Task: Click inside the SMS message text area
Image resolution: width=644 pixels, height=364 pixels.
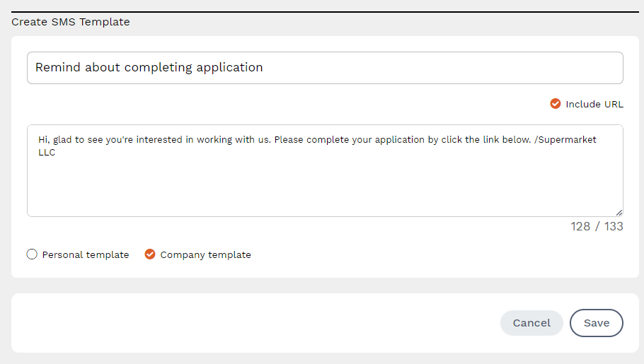Action: pos(325,184)
